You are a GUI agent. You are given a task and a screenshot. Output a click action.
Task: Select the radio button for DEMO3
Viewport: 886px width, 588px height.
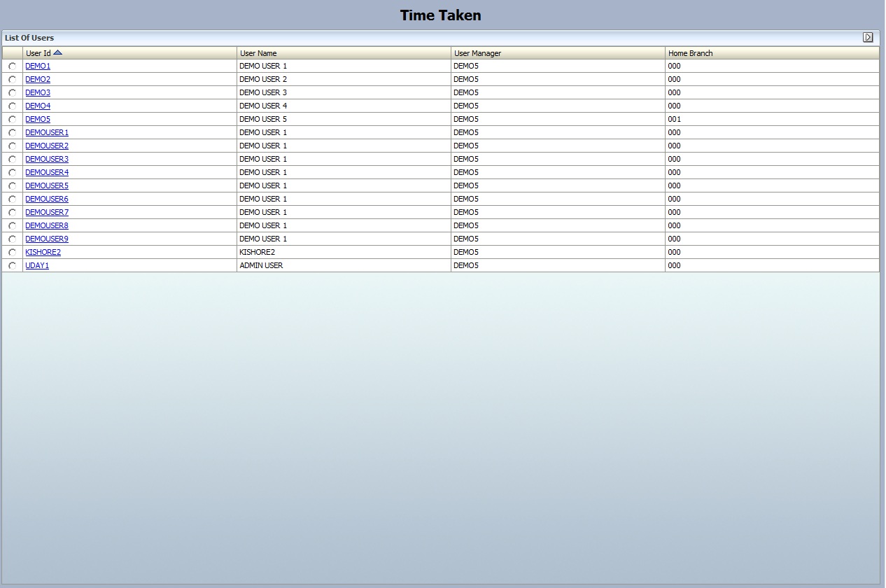click(13, 93)
